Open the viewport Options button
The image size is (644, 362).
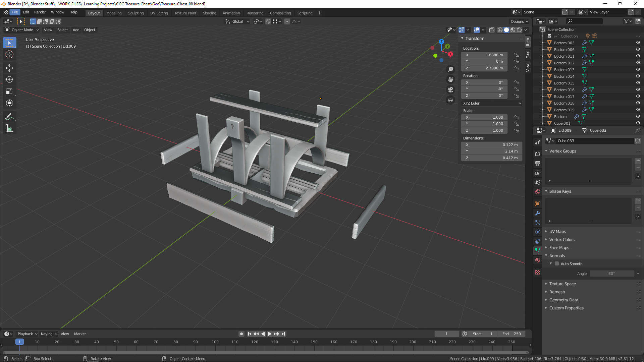coord(519,21)
